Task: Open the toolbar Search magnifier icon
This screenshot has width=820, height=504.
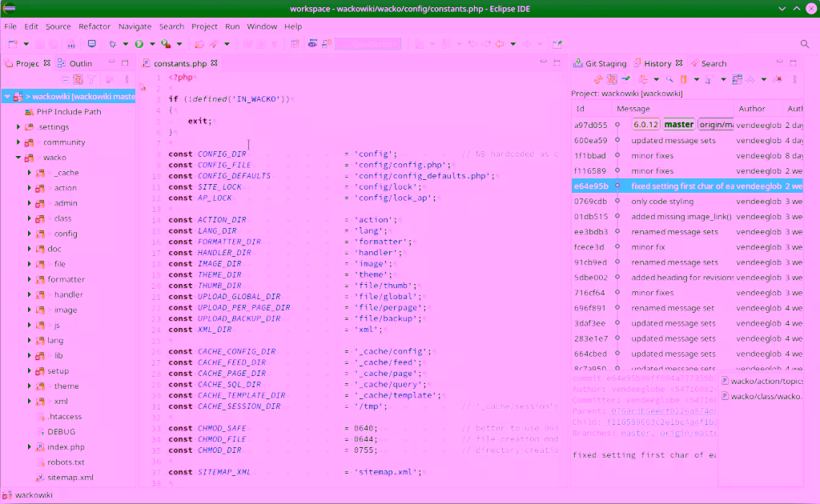Action: click(x=805, y=44)
